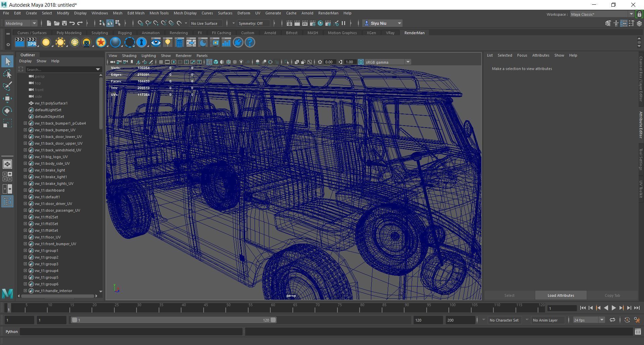
Task: Click the blue question mark help shelf icon
Action: coord(250,43)
